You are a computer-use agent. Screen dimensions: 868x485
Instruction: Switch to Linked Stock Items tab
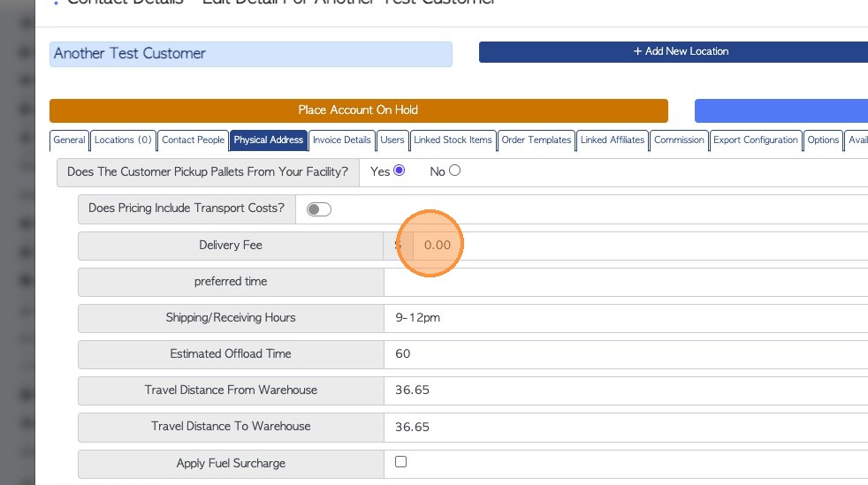(x=453, y=140)
